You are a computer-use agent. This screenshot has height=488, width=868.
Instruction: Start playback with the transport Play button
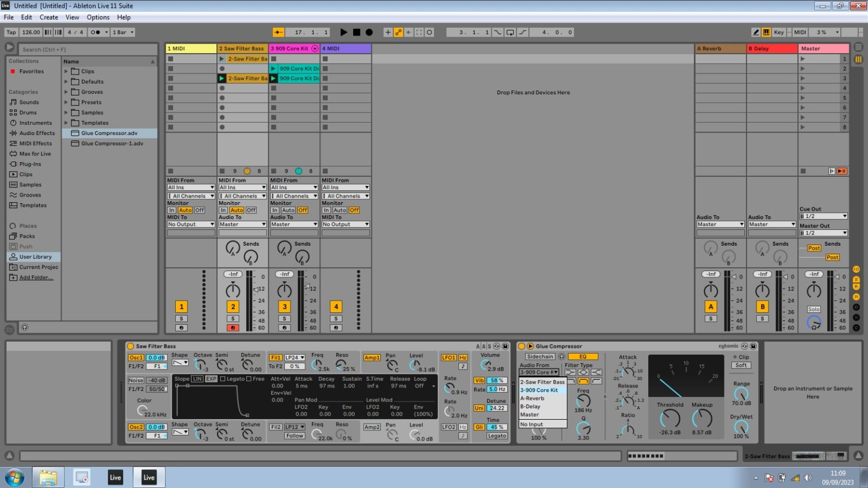(344, 32)
